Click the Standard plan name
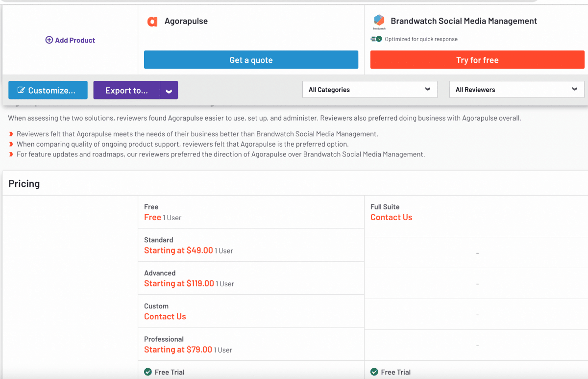This screenshot has height=379, width=588. pyautogui.click(x=159, y=240)
